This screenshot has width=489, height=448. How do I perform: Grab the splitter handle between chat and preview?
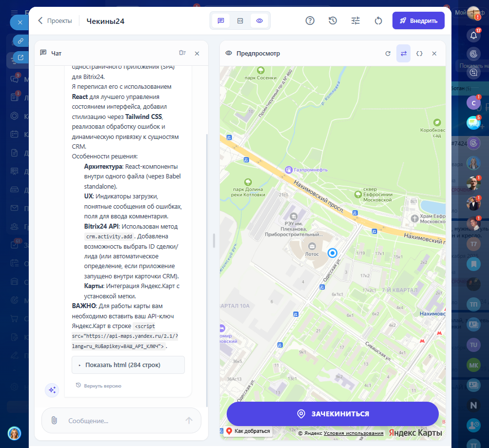pyautogui.click(x=214, y=241)
